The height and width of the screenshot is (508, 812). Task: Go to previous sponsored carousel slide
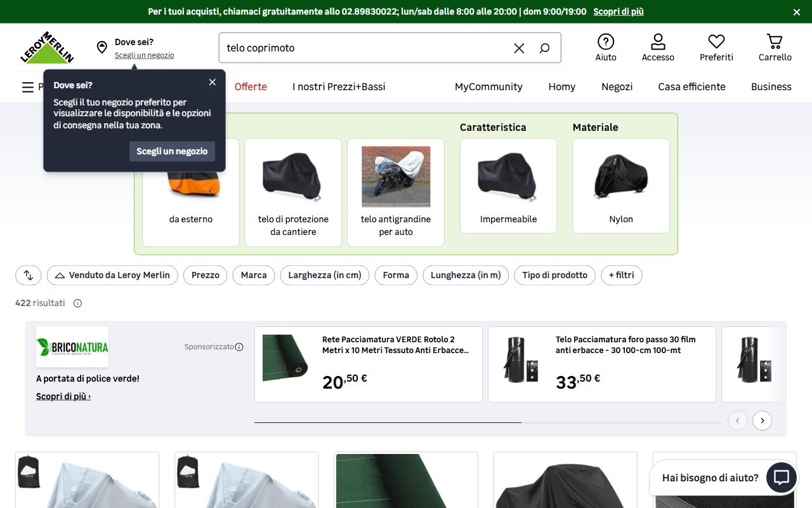click(738, 420)
